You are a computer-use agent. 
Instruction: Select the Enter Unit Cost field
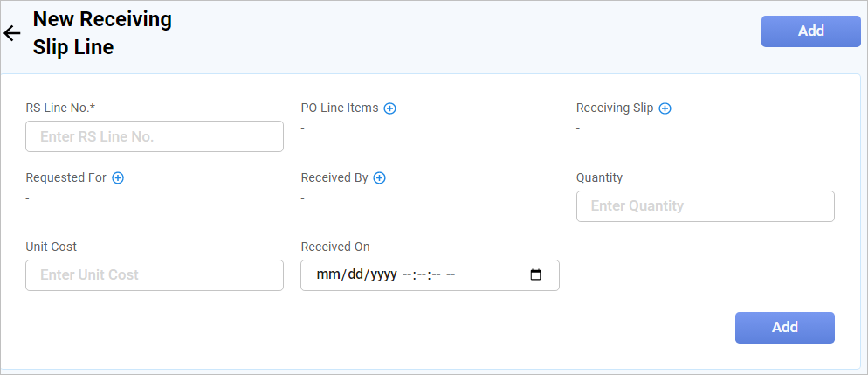155,274
